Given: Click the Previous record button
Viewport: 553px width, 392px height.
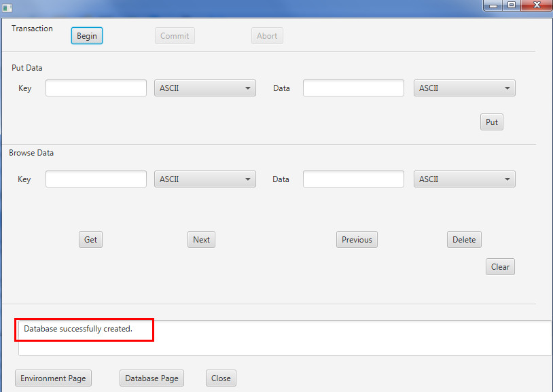Looking at the screenshot, I should [x=356, y=239].
